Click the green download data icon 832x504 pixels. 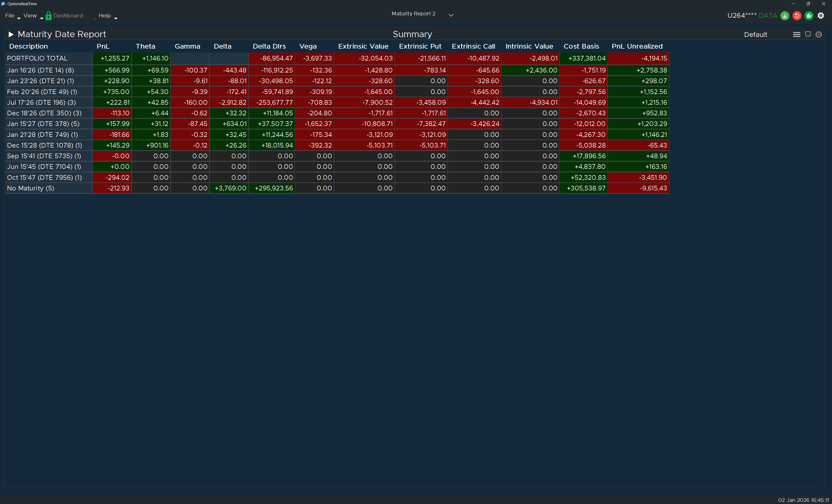click(x=785, y=16)
